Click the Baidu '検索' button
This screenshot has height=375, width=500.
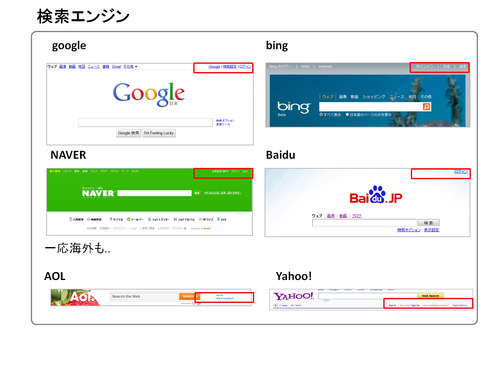point(429,223)
